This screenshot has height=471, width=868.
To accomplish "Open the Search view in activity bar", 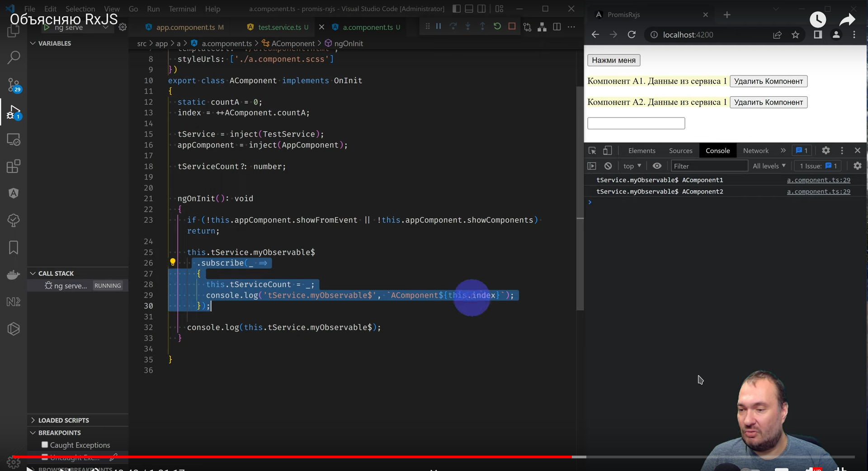I will [14, 57].
